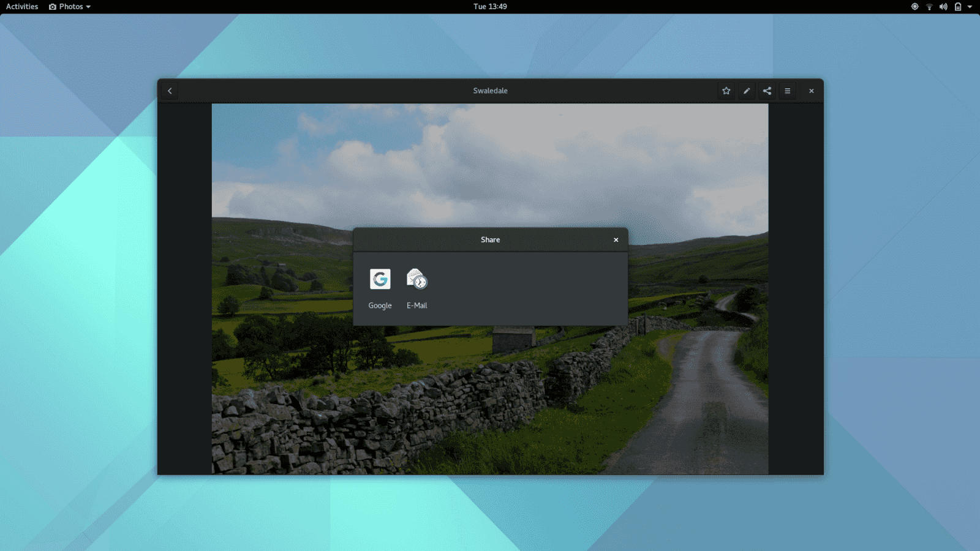This screenshot has width=980, height=551.
Task: Dismiss the Photos window using its close button
Action: (811, 91)
